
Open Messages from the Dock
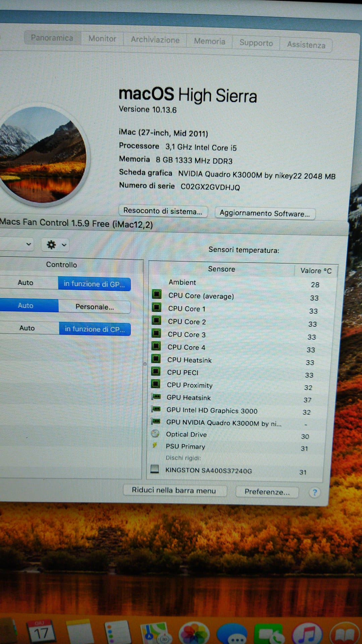click(232, 635)
